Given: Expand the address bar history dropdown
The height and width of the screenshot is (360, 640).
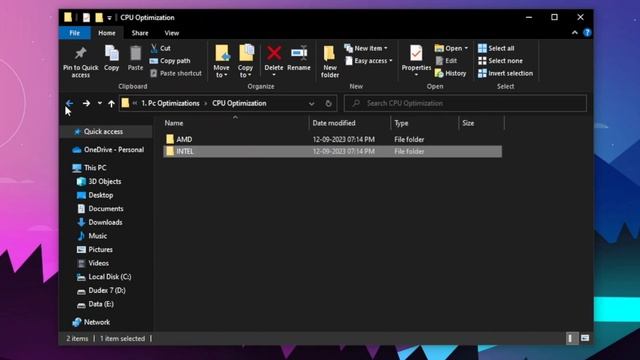Looking at the screenshot, I should [x=311, y=104].
